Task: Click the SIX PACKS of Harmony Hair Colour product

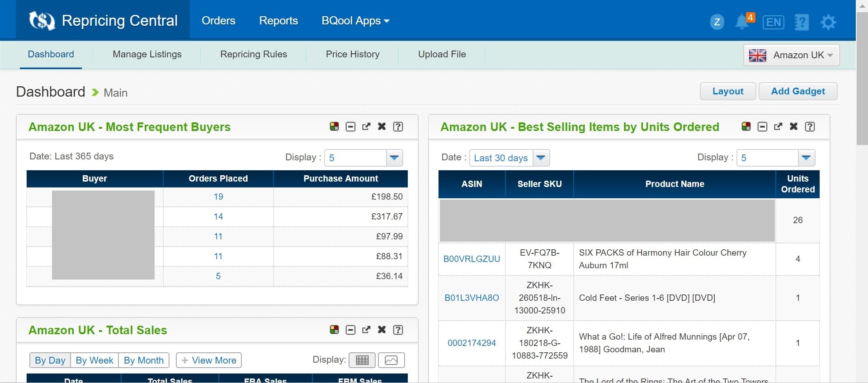Action: [x=663, y=259]
